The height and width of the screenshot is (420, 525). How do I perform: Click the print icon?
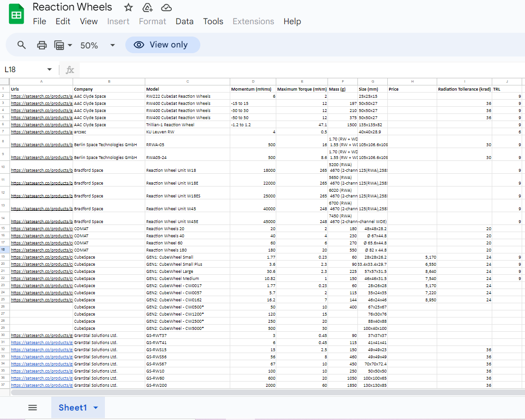point(42,45)
